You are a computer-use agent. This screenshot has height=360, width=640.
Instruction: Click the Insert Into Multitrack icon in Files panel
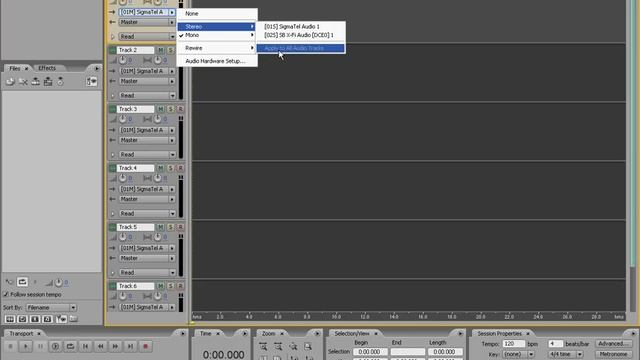(x=36, y=82)
